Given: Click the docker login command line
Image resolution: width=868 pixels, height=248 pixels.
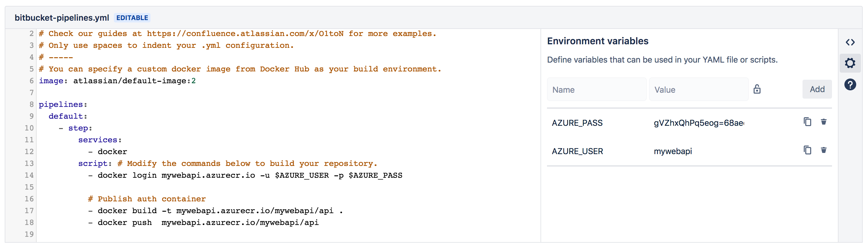Looking at the screenshot, I should point(249,175).
